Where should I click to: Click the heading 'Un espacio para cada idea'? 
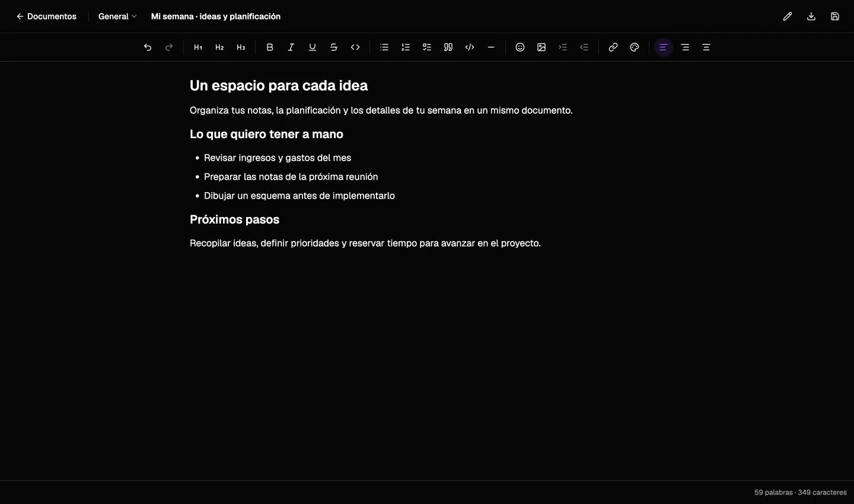tap(279, 86)
